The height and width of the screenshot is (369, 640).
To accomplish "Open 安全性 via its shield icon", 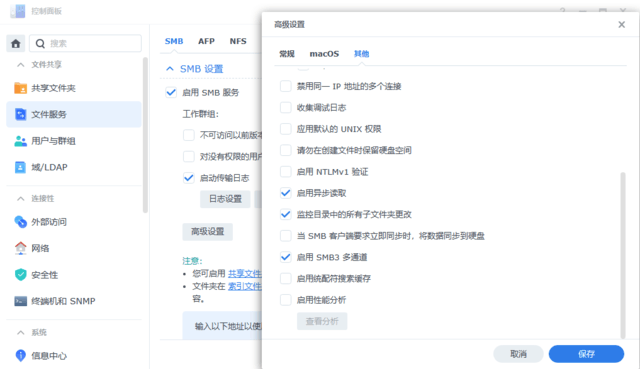I will 20,275.
